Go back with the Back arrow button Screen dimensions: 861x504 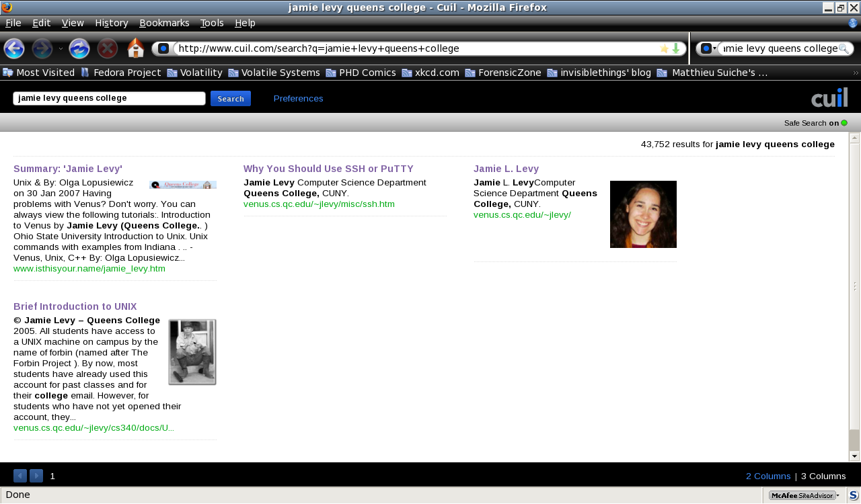point(14,48)
